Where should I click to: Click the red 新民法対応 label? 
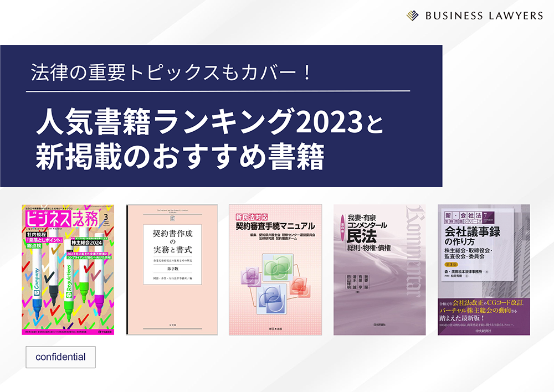[252, 216]
